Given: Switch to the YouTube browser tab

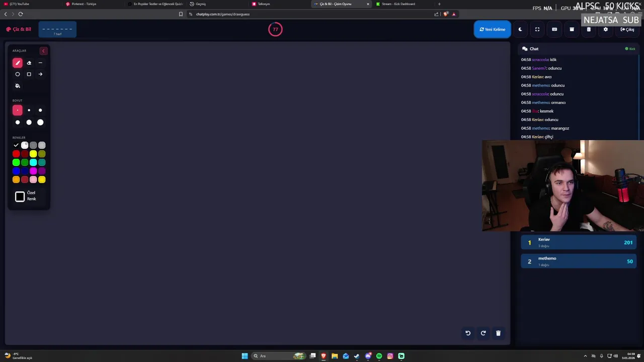Looking at the screenshot, I should tap(30, 4).
